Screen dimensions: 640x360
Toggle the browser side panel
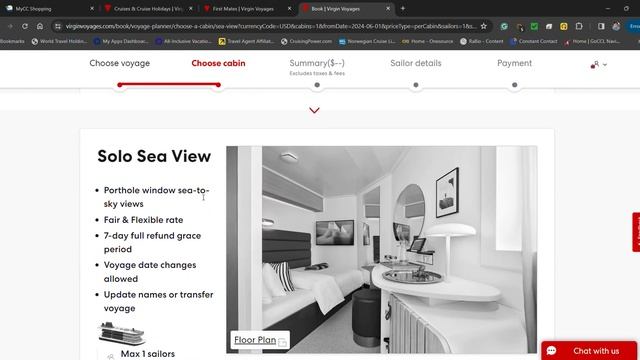pyautogui.click(x=601, y=26)
